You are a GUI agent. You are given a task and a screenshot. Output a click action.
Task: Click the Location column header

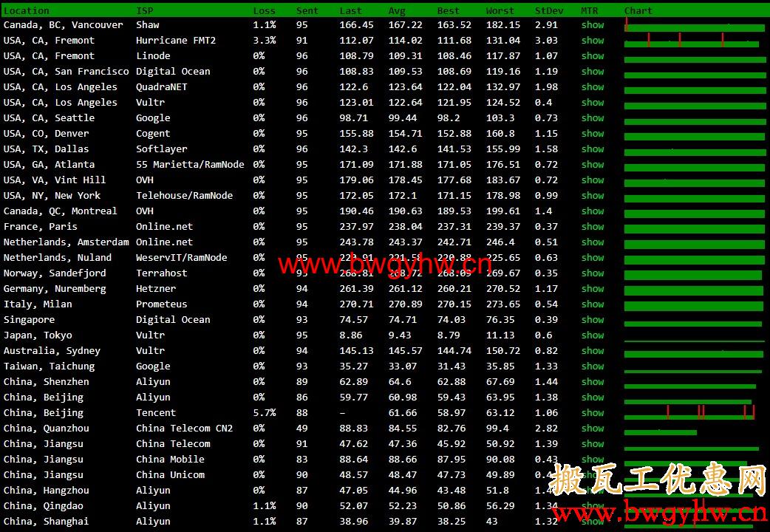pos(26,10)
